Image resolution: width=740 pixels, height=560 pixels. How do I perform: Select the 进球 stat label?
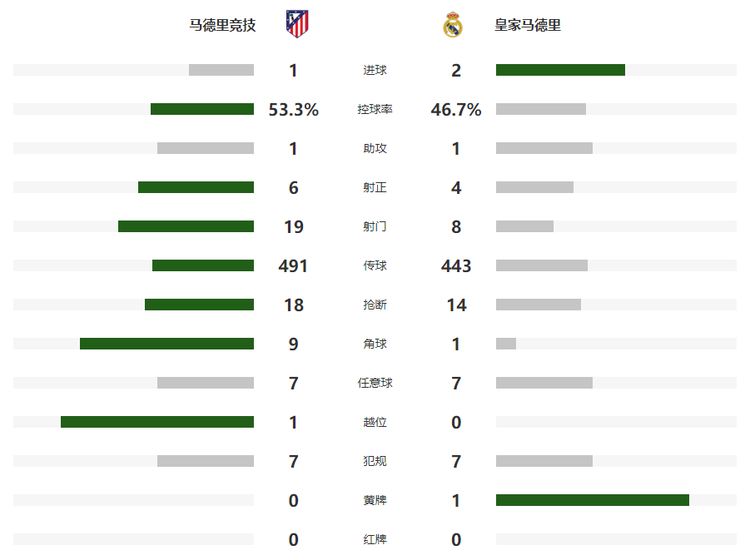coord(375,71)
